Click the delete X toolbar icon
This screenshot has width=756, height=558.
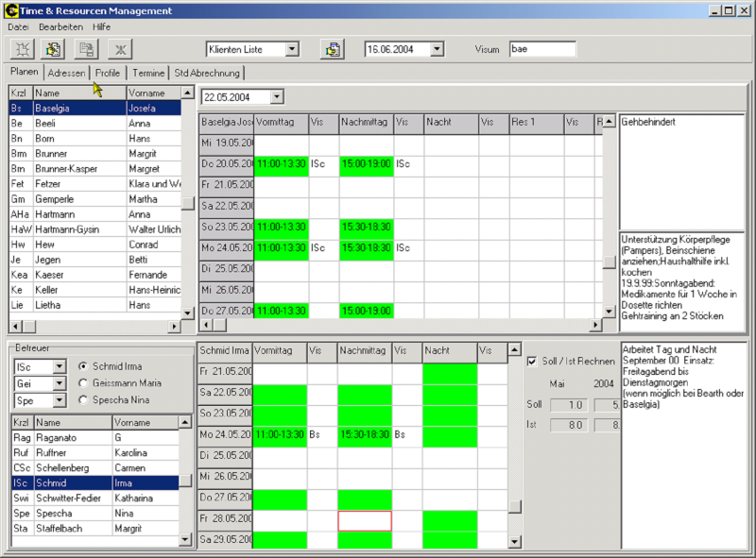(x=120, y=49)
